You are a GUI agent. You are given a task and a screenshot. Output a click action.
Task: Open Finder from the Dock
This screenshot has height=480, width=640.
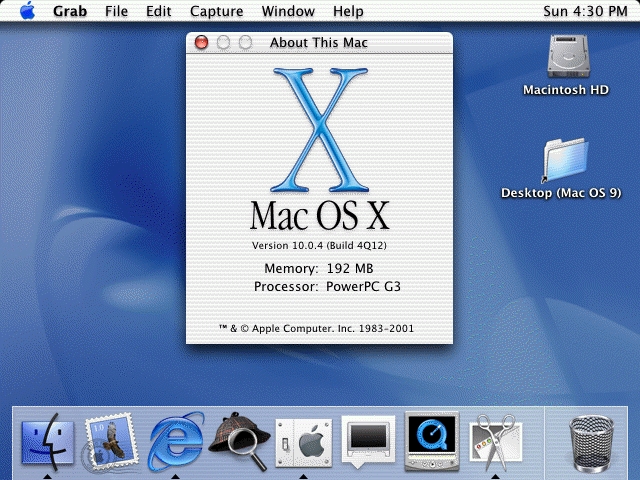tap(48, 443)
